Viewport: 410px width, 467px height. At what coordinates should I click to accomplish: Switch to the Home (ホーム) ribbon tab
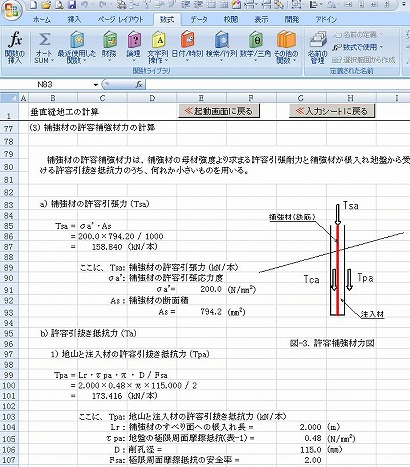[42, 20]
